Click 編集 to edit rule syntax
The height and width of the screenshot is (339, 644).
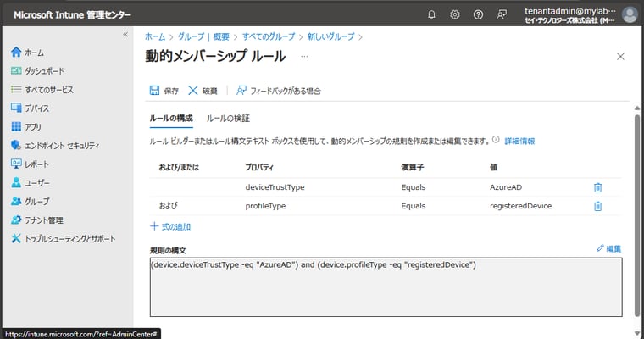[x=608, y=248]
